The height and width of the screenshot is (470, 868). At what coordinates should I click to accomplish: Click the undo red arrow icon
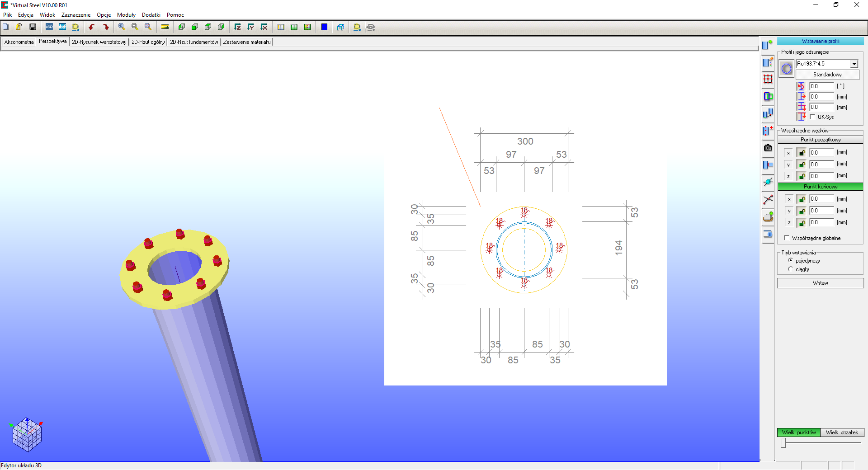[92, 27]
